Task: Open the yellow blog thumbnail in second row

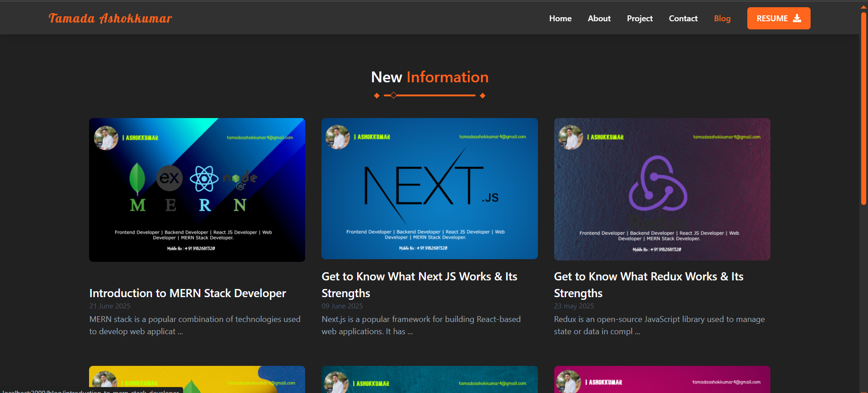Action: [x=197, y=379]
